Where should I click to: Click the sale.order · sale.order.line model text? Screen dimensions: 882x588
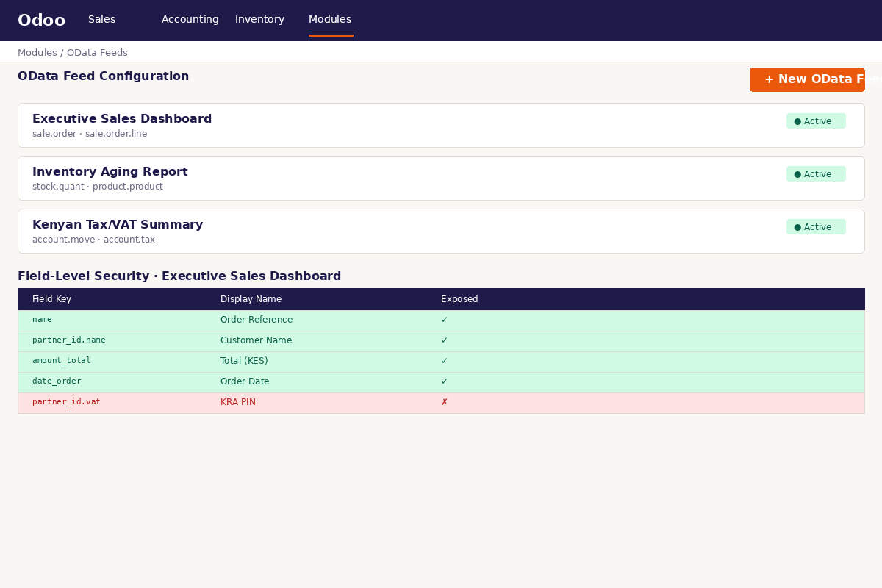[90, 134]
